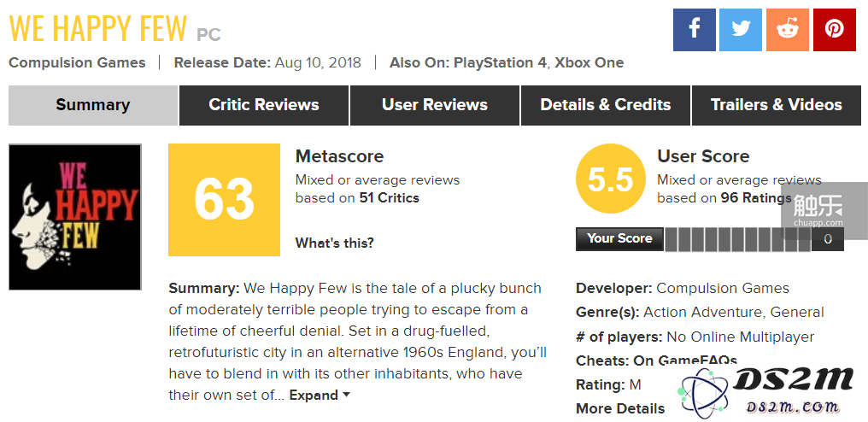Switch to the Critic Reviews tab
The height and width of the screenshot is (422, 868).
tap(264, 105)
